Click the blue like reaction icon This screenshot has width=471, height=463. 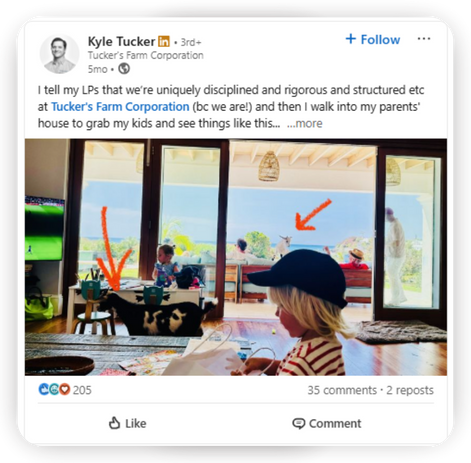[x=44, y=389]
